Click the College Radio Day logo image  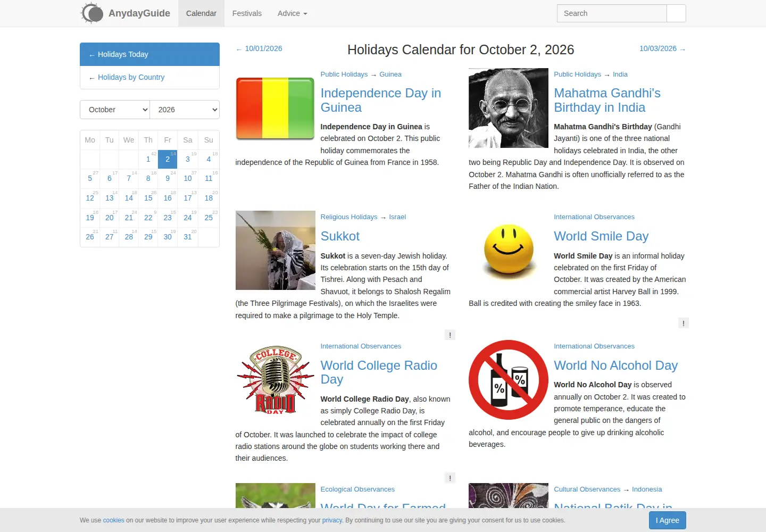[275, 380]
